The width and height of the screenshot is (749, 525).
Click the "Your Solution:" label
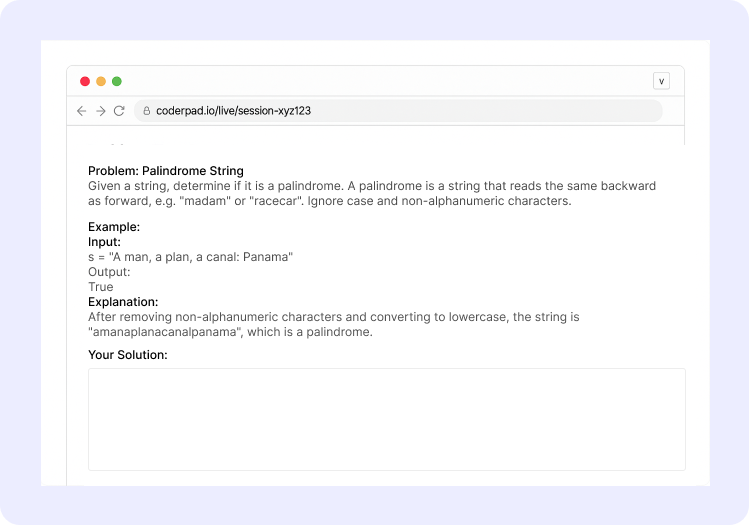click(128, 355)
